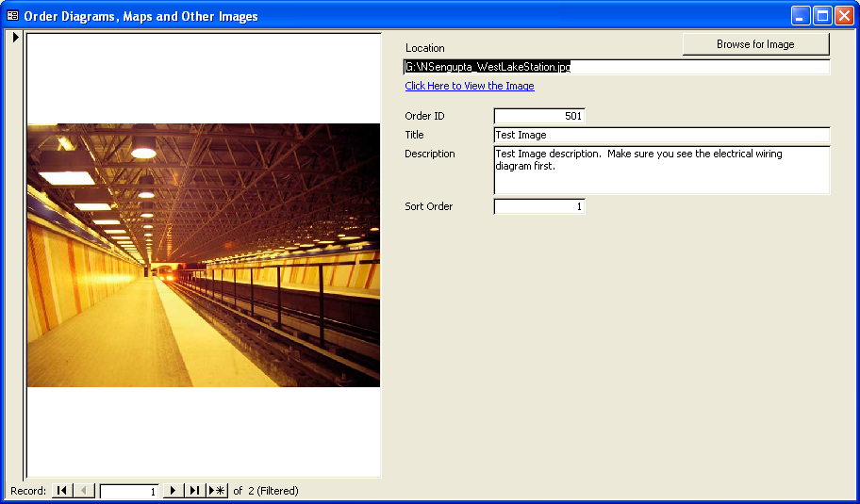The width and height of the screenshot is (860, 504).
Task: Minimize the Order Diagrams window
Action: 801,16
